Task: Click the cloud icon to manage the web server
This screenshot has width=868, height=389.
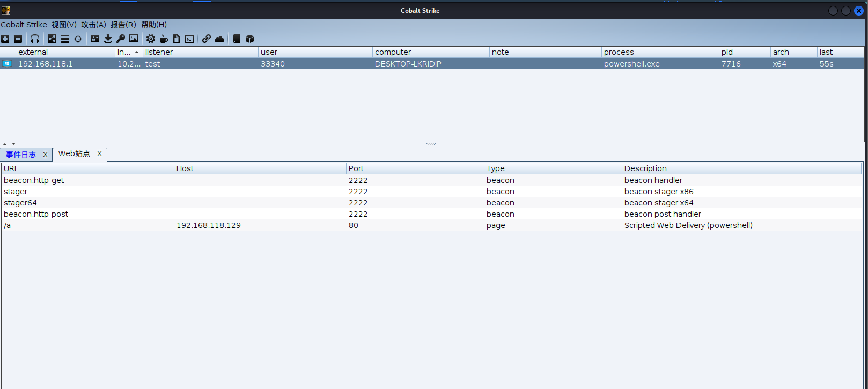Action: click(x=219, y=39)
